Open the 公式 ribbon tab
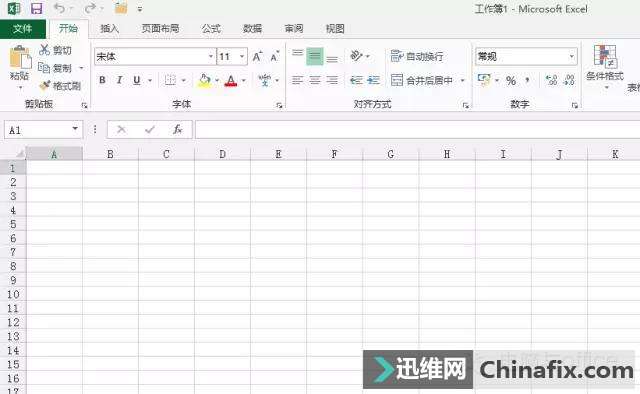This screenshot has height=394, width=640. point(211,29)
